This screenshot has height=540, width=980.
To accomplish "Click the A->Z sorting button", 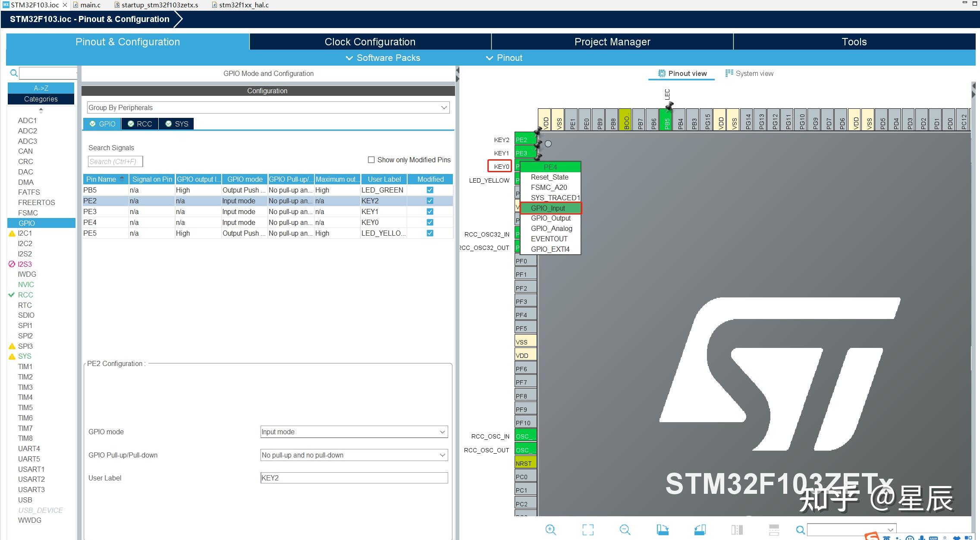I will [x=41, y=88].
